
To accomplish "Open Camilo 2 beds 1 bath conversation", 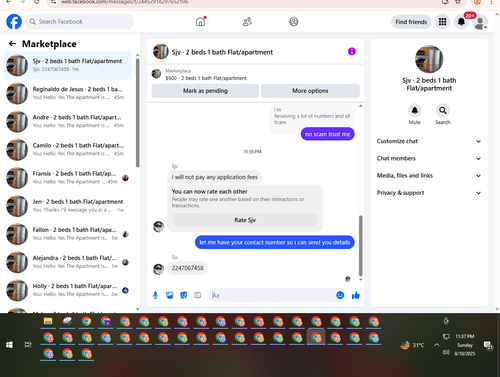I will (x=67, y=150).
